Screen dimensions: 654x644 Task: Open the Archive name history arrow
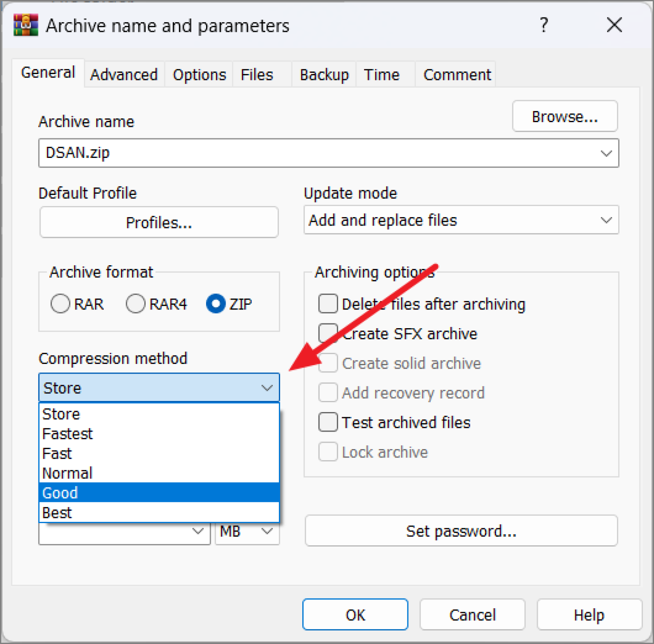coord(606,153)
